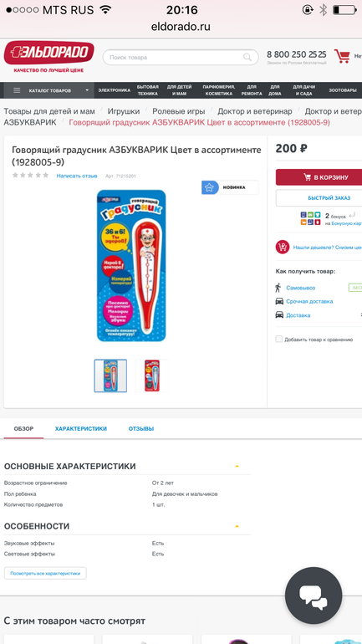This screenshot has height=644, width=362.
Task: Open the Написать отзыв link
Action: click(77, 176)
